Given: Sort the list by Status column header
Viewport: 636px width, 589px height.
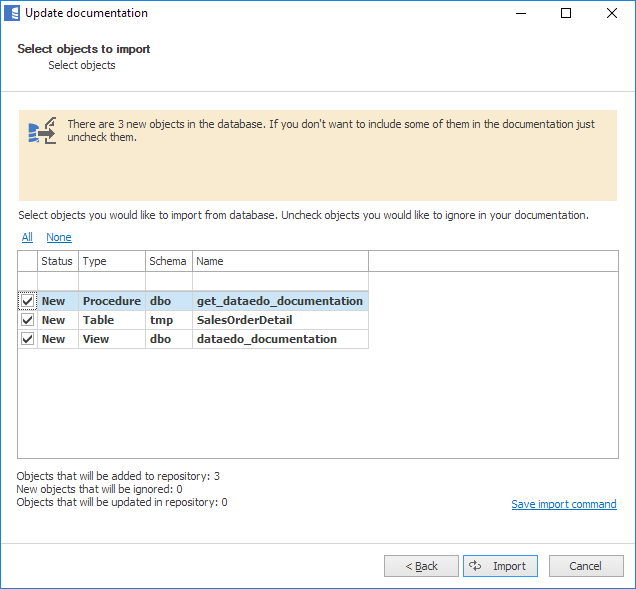Looking at the screenshot, I should pos(57,261).
